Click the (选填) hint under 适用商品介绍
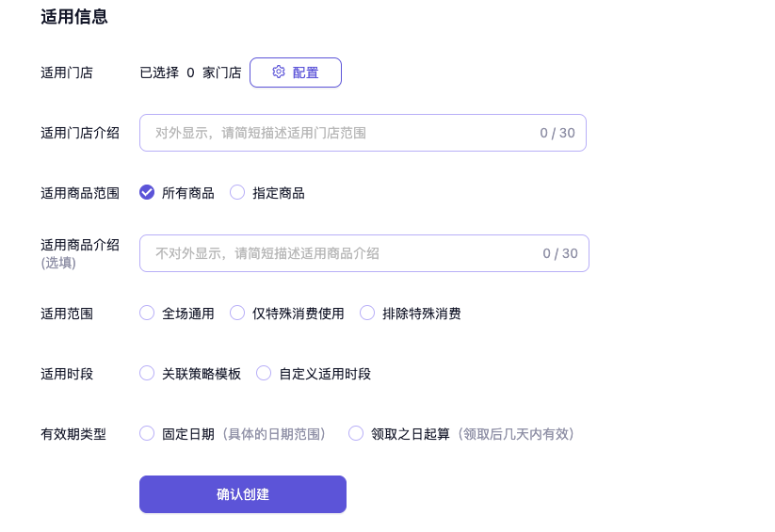775x532 pixels. 58,263
